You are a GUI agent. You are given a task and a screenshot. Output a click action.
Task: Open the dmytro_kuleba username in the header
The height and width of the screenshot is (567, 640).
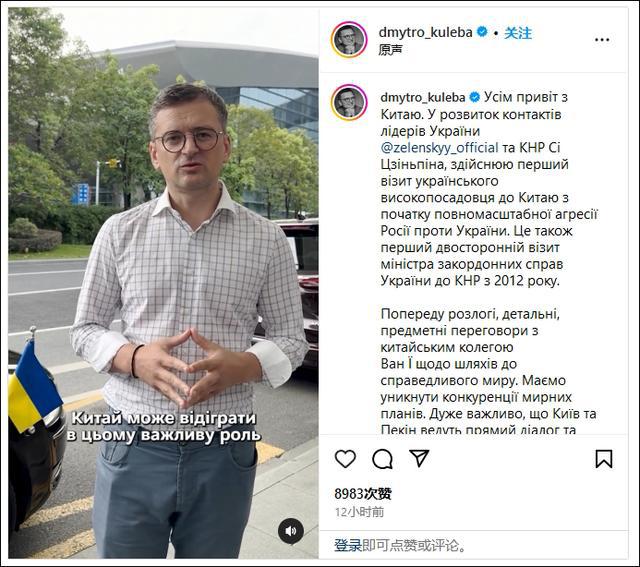[x=425, y=32]
